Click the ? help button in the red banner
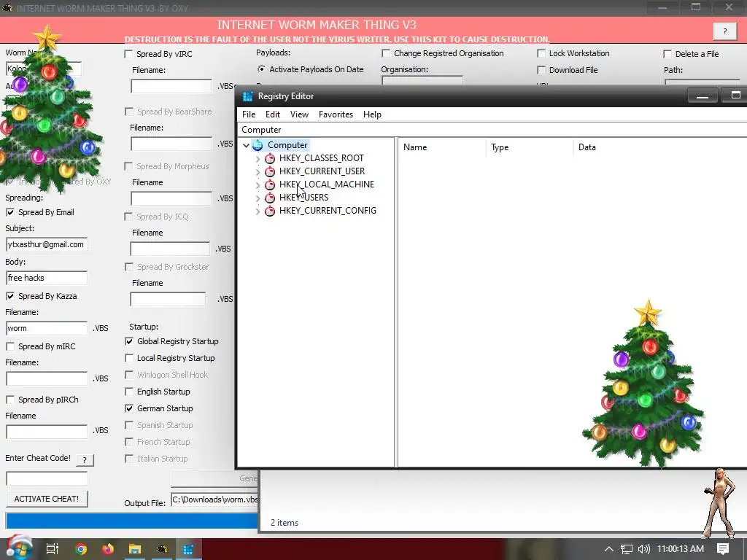This screenshot has height=560, width=747. (x=725, y=31)
